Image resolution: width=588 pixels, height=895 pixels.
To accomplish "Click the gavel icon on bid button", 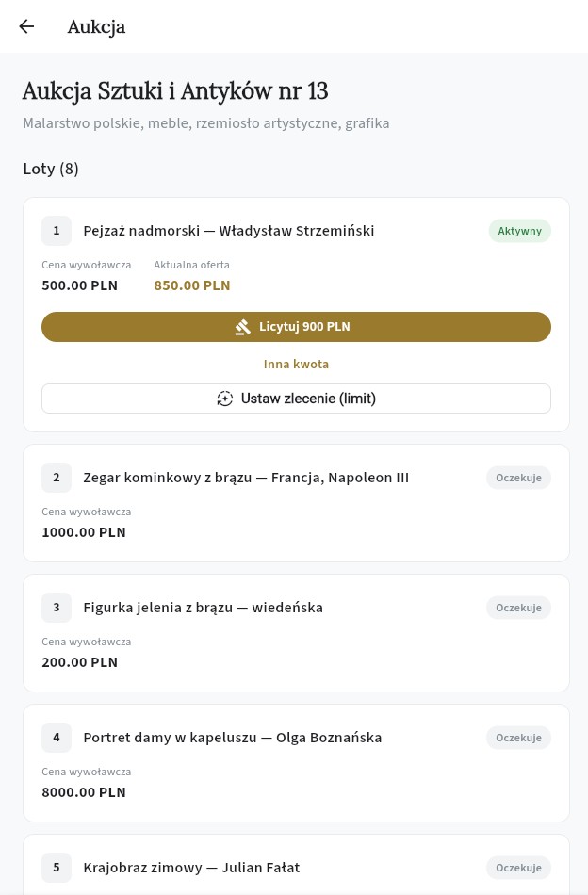I will pos(243,327).
